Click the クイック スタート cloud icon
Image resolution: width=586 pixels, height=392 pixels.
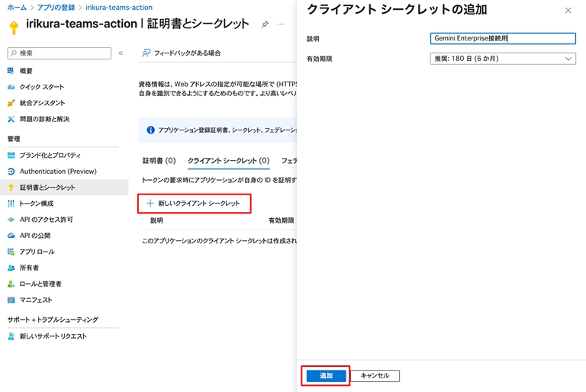pos(11,87)
